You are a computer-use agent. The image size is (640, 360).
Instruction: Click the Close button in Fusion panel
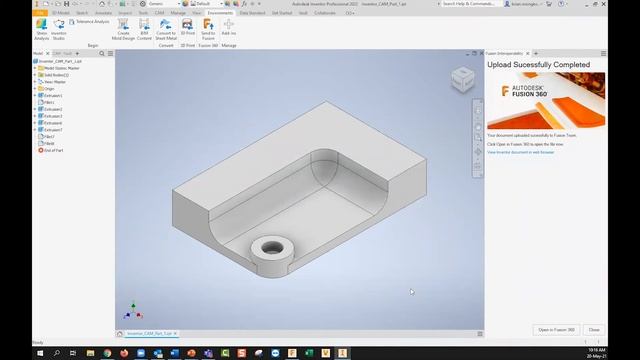(594, 329)
